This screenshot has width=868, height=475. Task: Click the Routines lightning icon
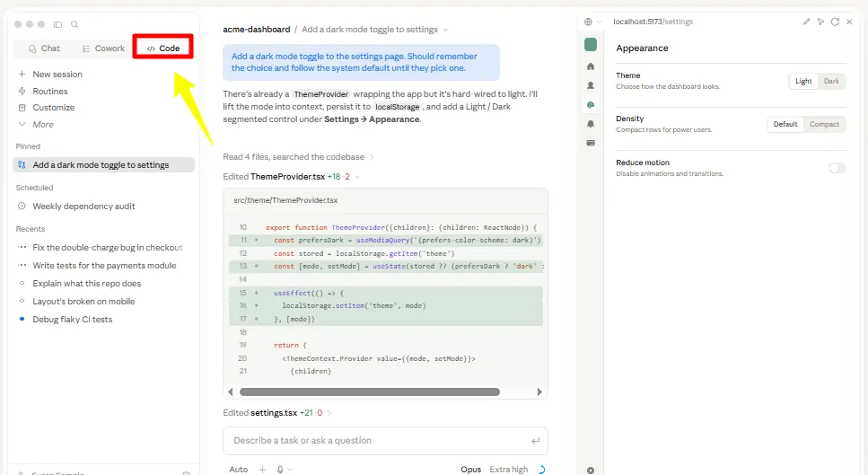(x=22, y=92)
